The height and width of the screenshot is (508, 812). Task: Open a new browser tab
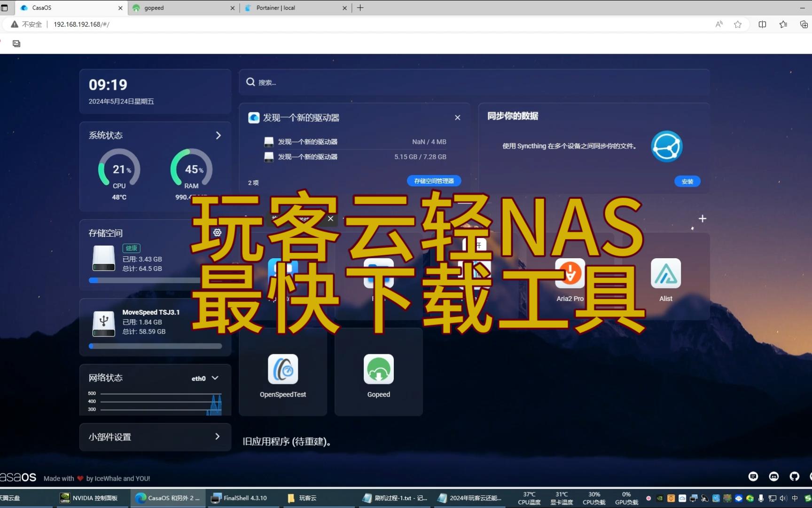coord(360,8)
